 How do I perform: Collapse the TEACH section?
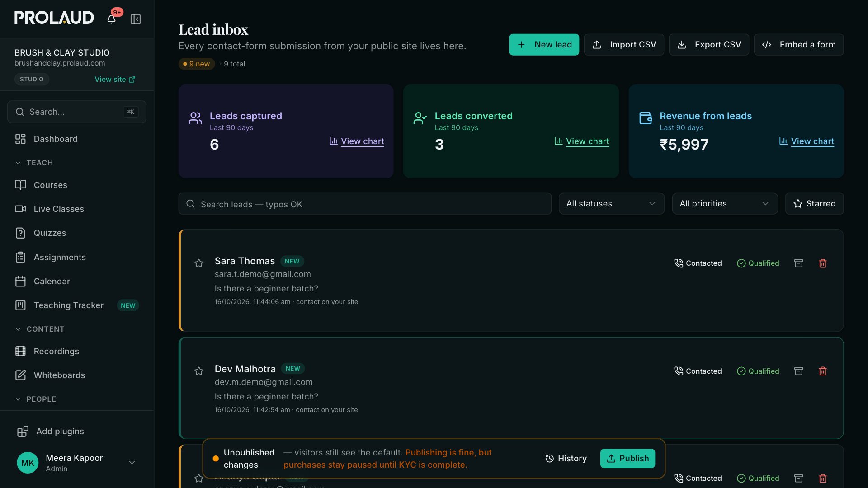(34, 163)
